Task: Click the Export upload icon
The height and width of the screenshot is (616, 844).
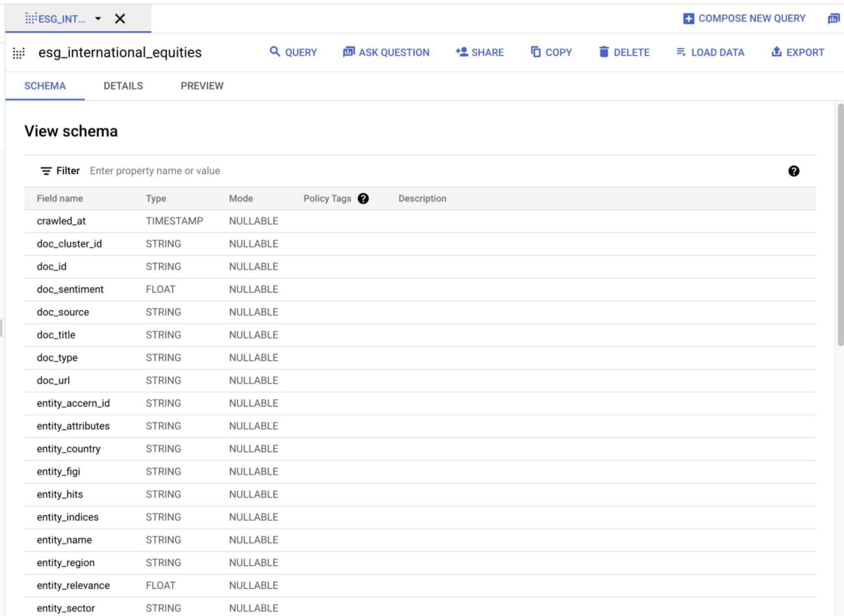Action: coord(776,52)
